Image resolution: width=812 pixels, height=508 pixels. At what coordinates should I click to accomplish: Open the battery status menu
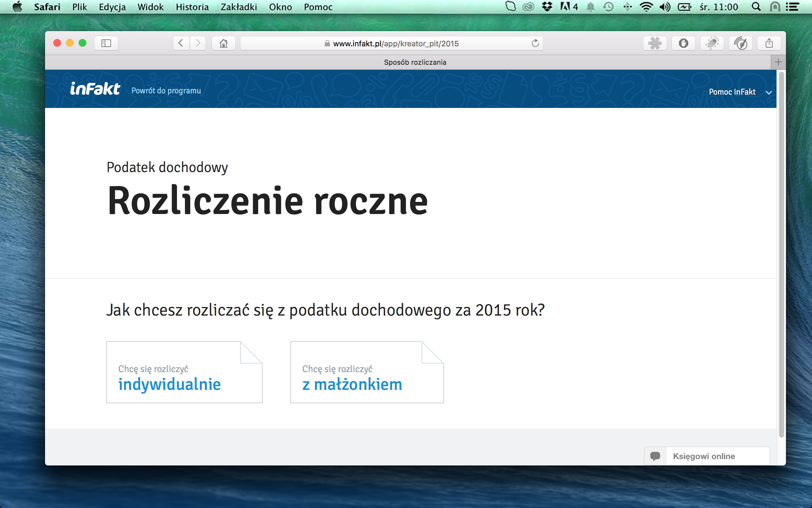pyautogui.click(x=684, y=7)
